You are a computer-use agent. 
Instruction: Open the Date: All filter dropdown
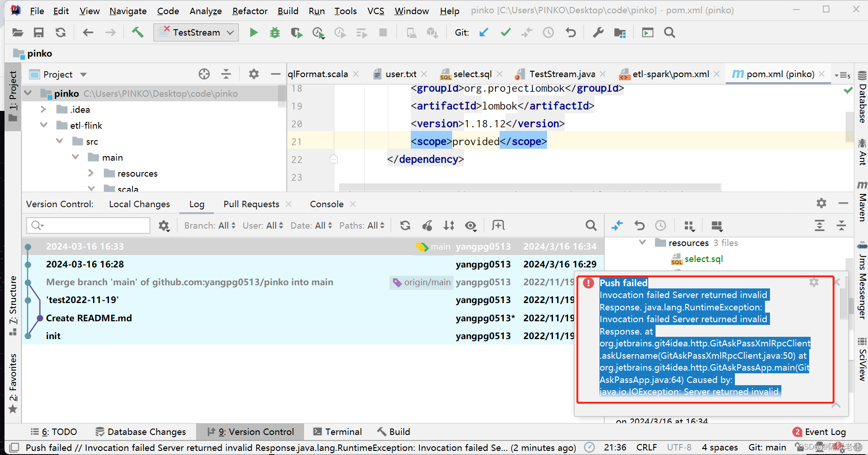pyautogui.click(x=311, y=225)
